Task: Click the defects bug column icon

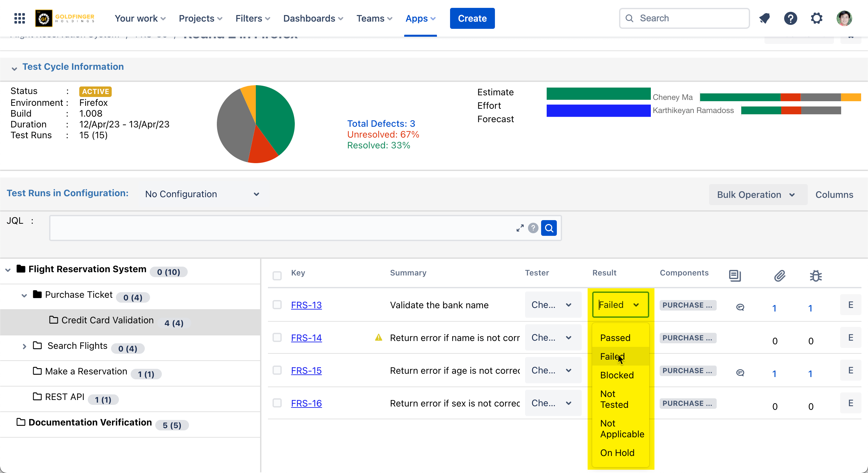Action: click(816, 275)
